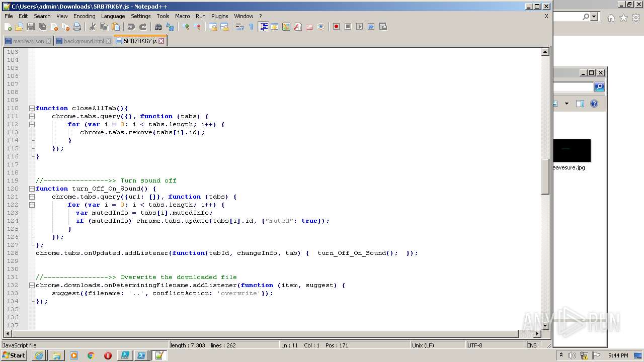Start macro recording with the red record icon
This screenshot has width=644, height=362.
[x=336, y=27]
